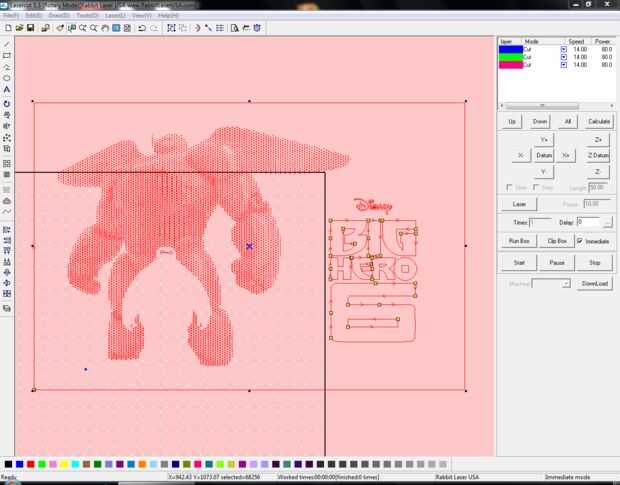Viewport: 620px width, 485px height.
Task: Click the Redo arrow icon
Action: coord(154,28)
